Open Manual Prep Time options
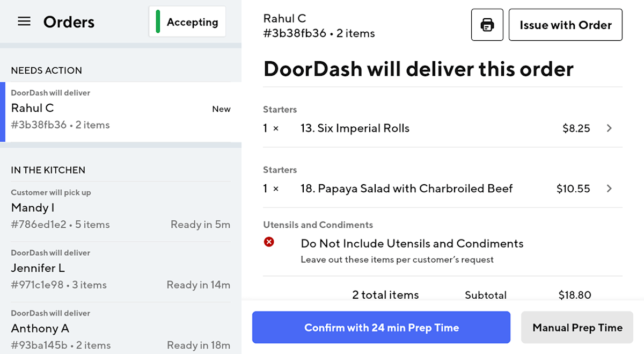644x354 pixels. 577,327
